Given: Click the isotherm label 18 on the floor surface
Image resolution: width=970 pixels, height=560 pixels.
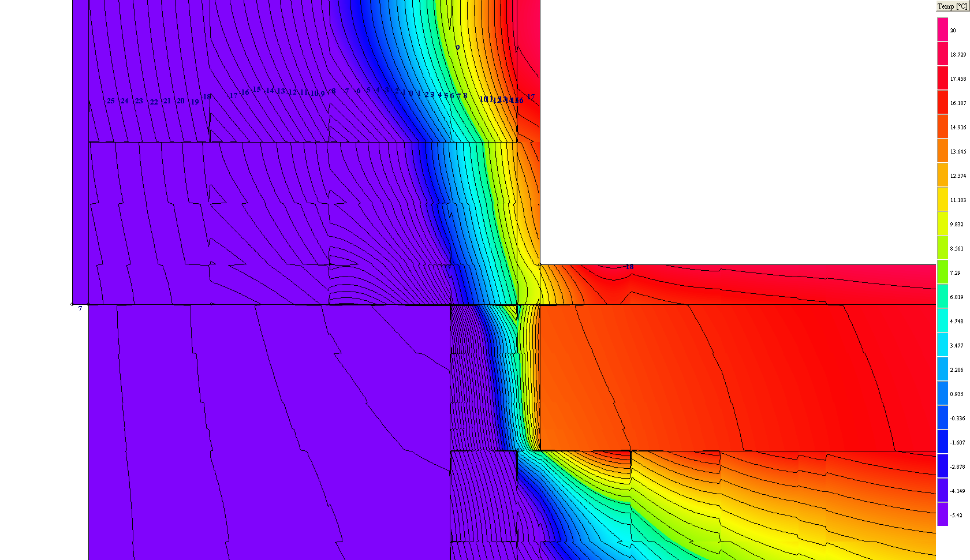Looking at the screenshot, I should [x=629, y=267].
